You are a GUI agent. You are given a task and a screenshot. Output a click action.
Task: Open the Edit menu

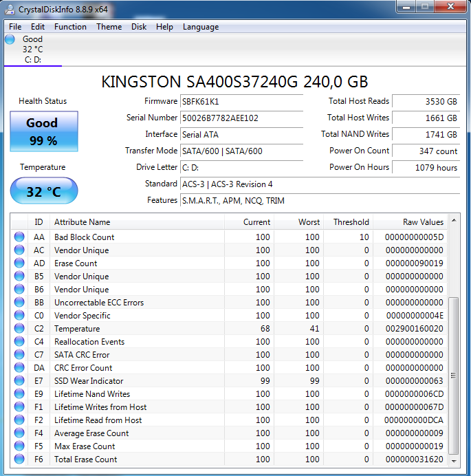38,27
